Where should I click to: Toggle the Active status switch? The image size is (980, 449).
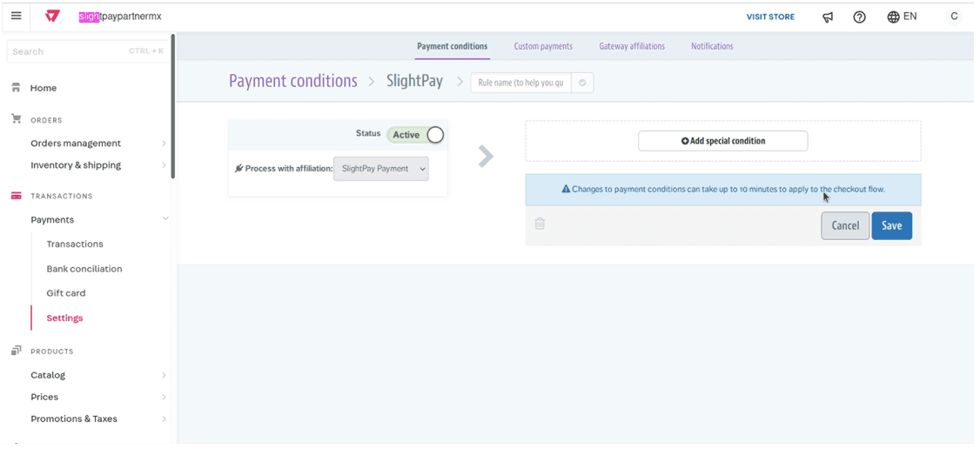coord(416,135)
